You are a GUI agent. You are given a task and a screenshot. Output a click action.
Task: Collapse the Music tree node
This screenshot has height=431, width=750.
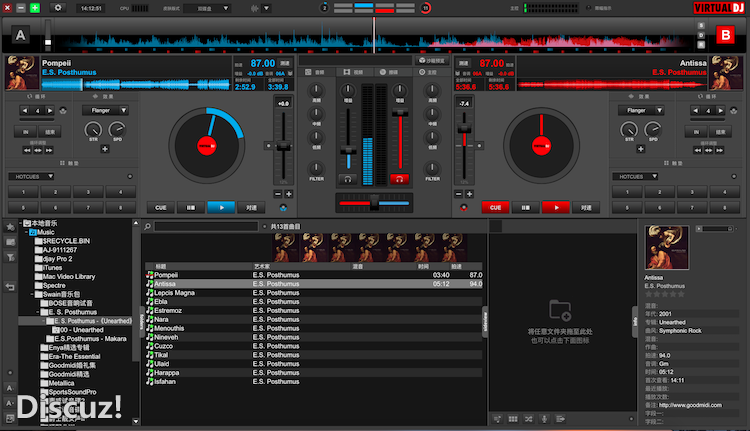coord(25,232)
